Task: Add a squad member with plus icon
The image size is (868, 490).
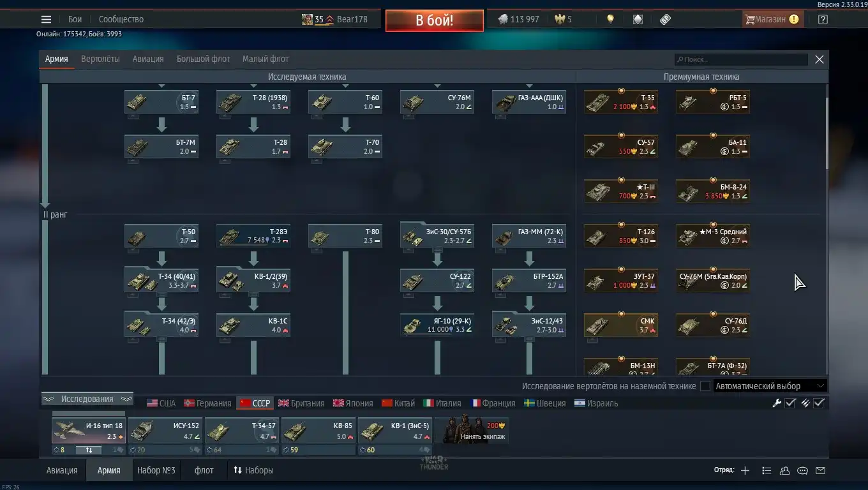Action: [745, 471]
